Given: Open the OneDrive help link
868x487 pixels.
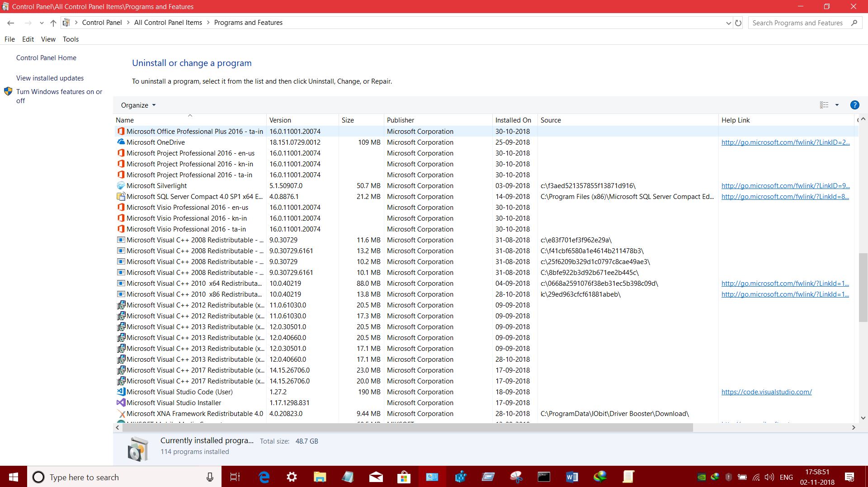Looking at the screenshot, I should 785,142.
